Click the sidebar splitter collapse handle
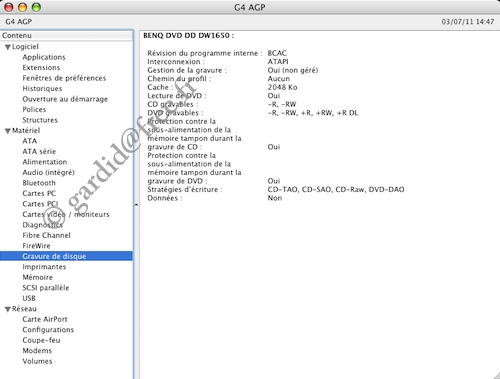Viewport: 500px width, 379px height. coord(136,205)
